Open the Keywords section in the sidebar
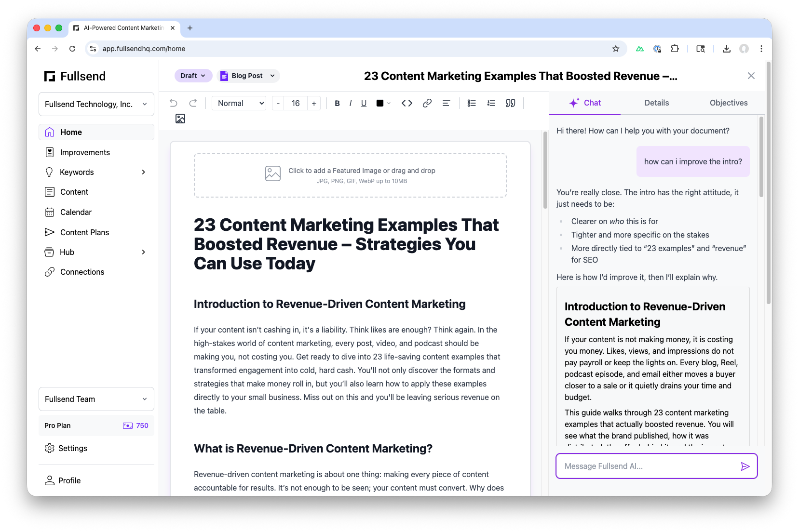Screen dimensions: 799x532 point(76,172)
